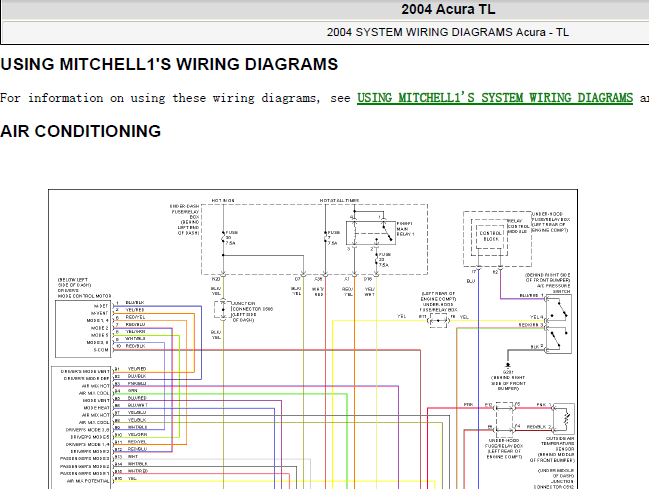This screenshot has width=649, height=489.
Task: Click the BLU/BLK wire label at pin 1
Action: (134, 302)
